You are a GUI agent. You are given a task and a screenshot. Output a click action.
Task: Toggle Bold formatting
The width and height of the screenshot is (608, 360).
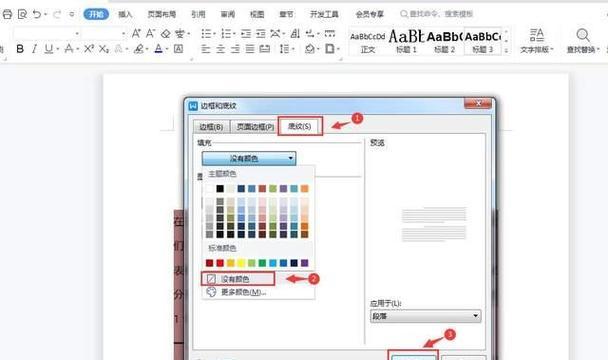(x=20, y=49)
